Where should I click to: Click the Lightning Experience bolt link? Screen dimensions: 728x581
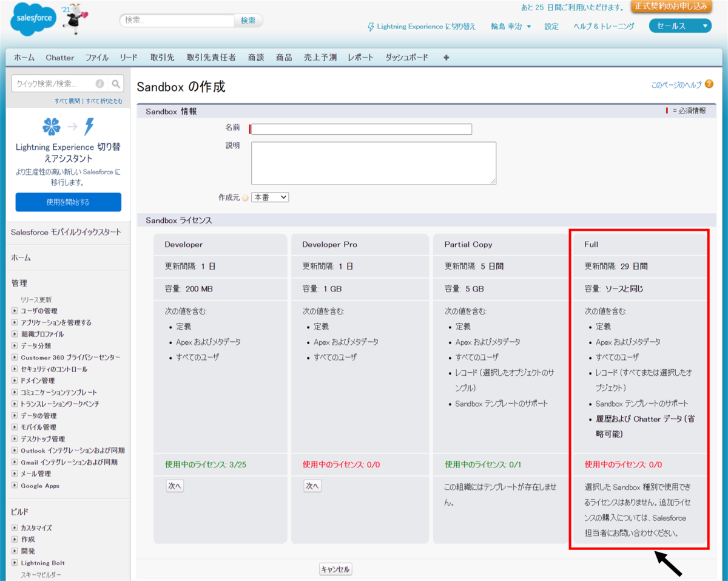422,27
